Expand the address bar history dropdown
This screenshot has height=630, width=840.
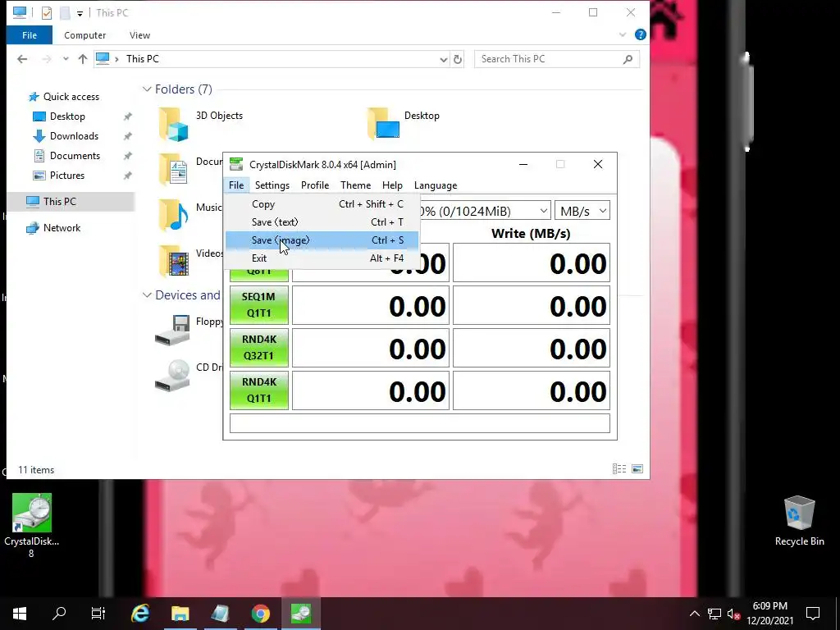tap(443, 59)
